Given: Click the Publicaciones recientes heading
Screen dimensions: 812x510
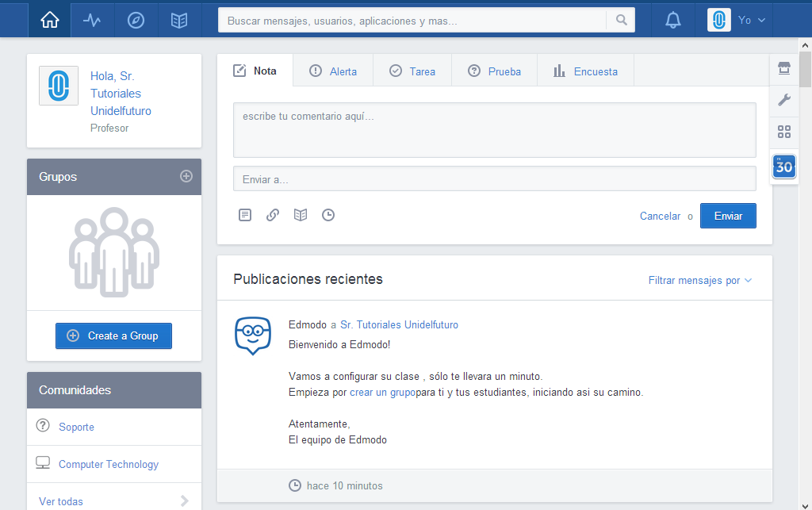Looking at the screenshot, I should pos(308,279).
